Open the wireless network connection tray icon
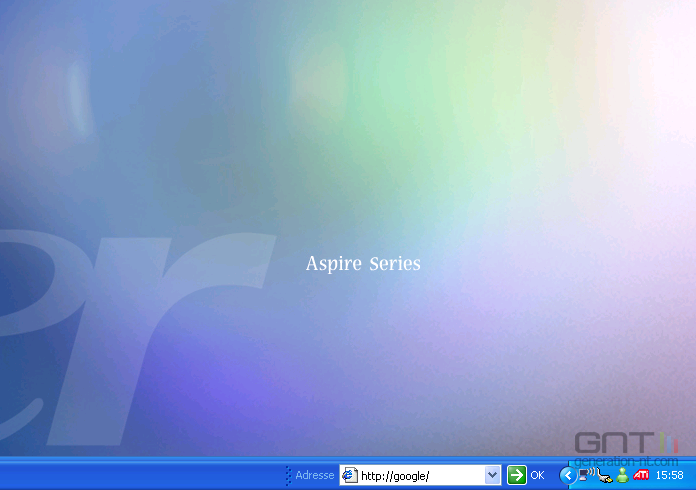The width and height of the screenshot is (696, 490). pos(586,475)
